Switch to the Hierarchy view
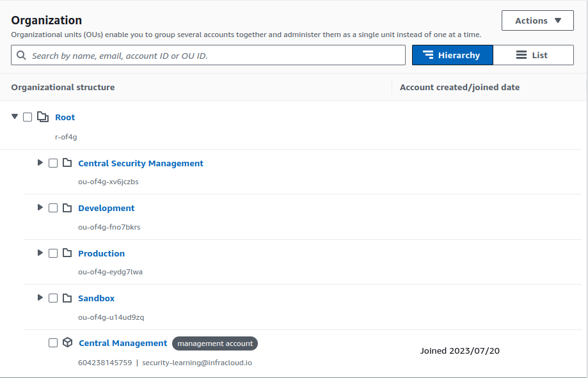Image resolution: width=588 pixels, height=378 pixels. (452, 56)
